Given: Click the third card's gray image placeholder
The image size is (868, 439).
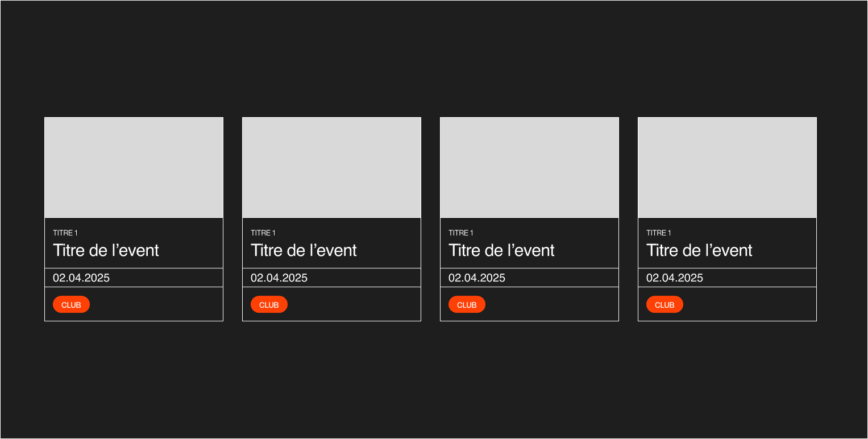Looking at the screenshot, I should pyautogui.click(x=529, y=168).
